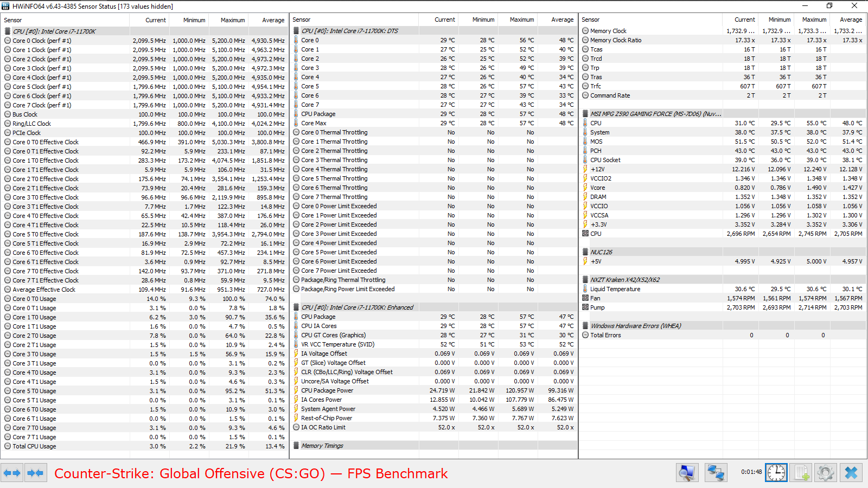Click the Sensor column header above Core 0 Clock
The image size is (868, 488).
[x=65, y=20]
